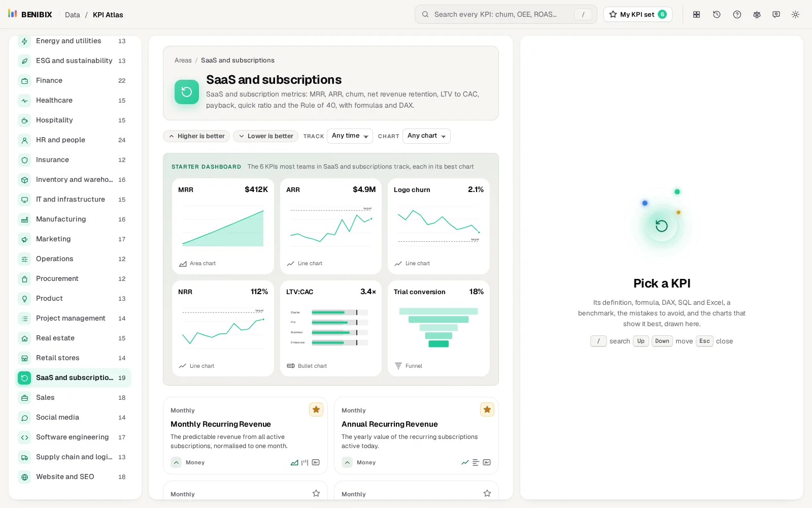Toggle the light/dark theme sun icon
This screenshot has width=812, height=508.
(795, 15)
